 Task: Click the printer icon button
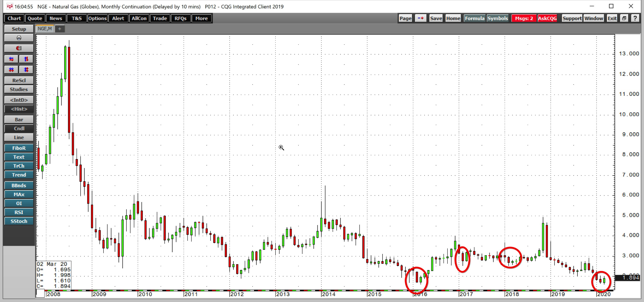(x=19, y=38)
